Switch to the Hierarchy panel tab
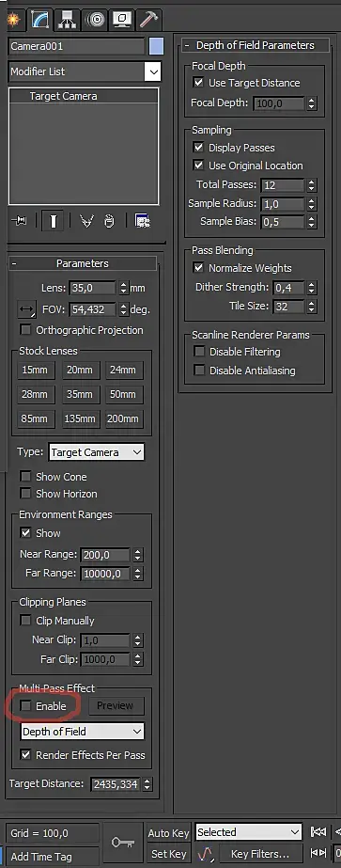This screenshot has width=341, height=868. pyautogui.click(x=69, y=20)
